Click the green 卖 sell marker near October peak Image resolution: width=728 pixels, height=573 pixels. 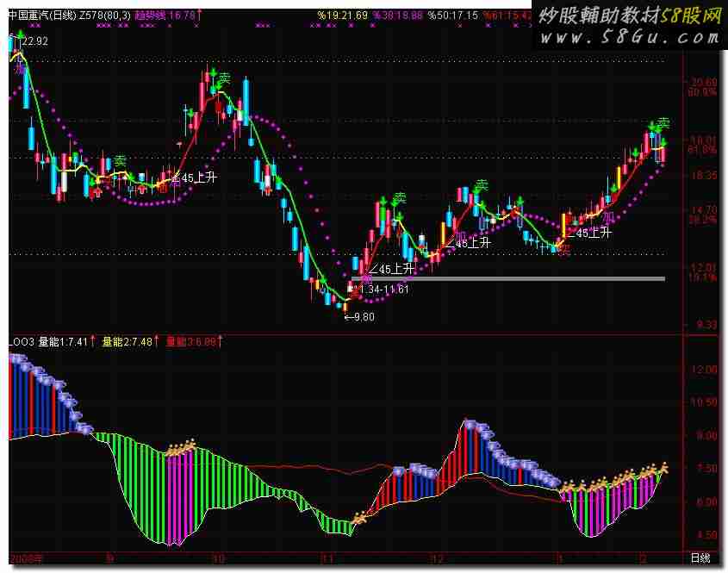225,79
